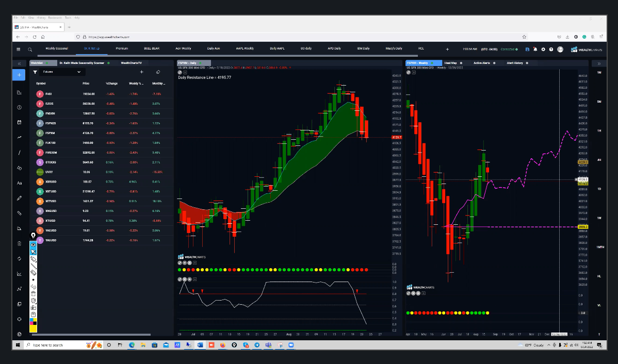Click the search magnifier icon
Screen dimensions: 618x364
pyautogui.click(x=30, y=49)
